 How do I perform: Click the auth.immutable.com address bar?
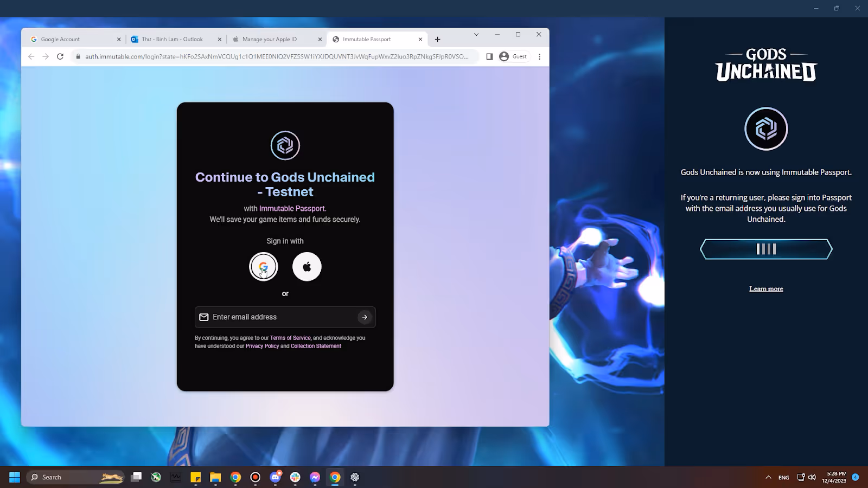click(277, 56)
